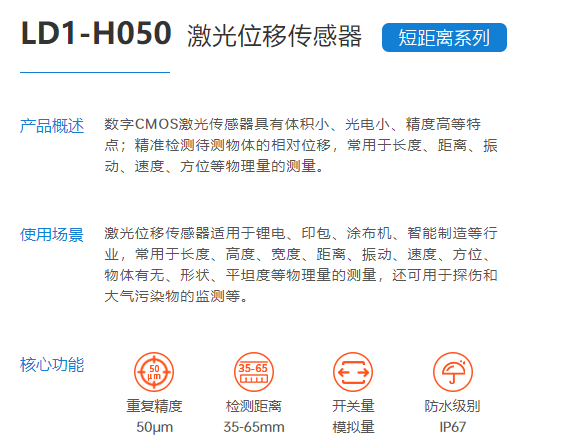
Task: Click the 35-65 detection distance ruler icon
Action: coord(254,372)
